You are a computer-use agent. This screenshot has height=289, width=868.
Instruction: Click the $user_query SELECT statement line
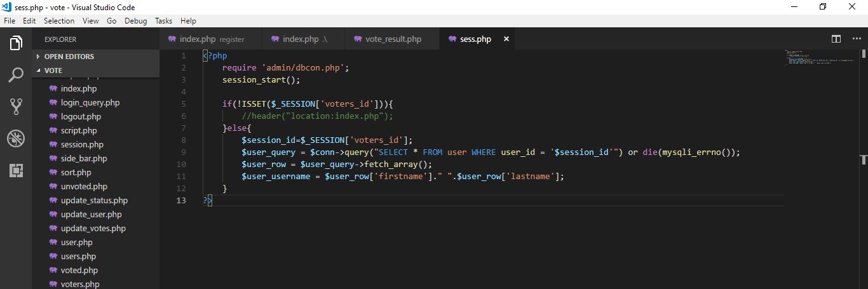point(491,152)
